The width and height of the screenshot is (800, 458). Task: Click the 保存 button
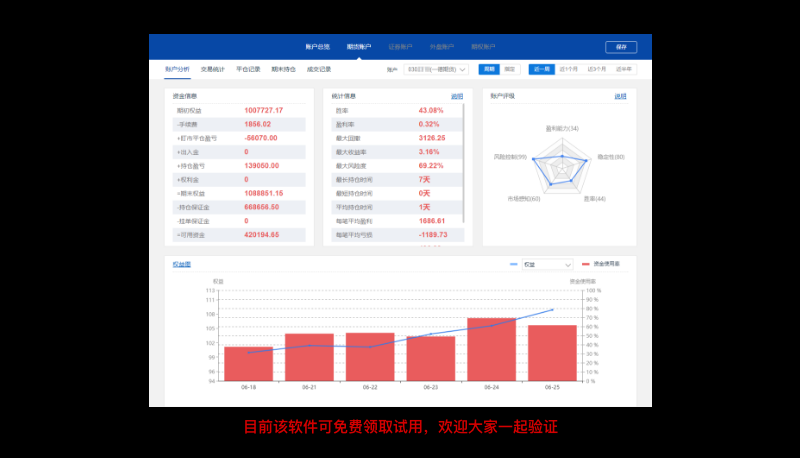[621, 47]
